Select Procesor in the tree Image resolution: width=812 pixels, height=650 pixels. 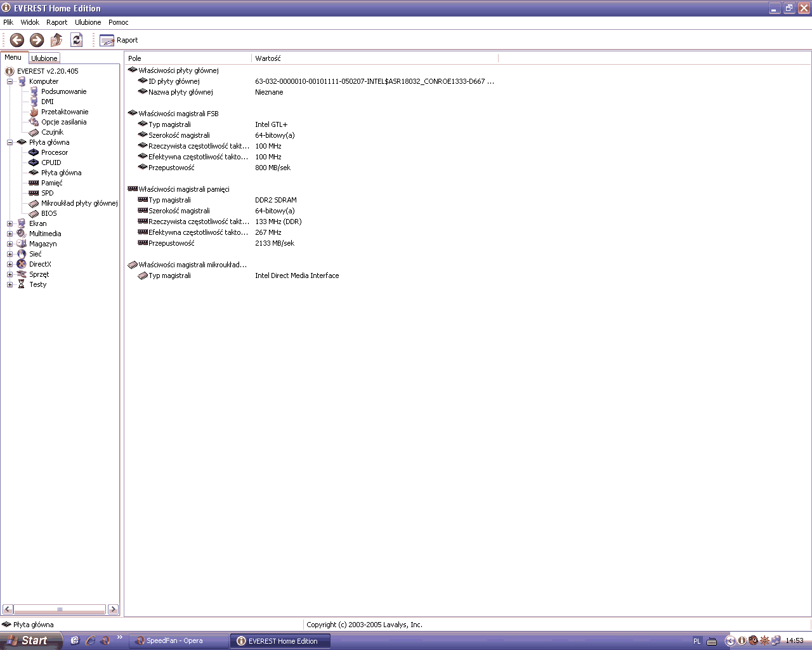(x=54, y=152)
